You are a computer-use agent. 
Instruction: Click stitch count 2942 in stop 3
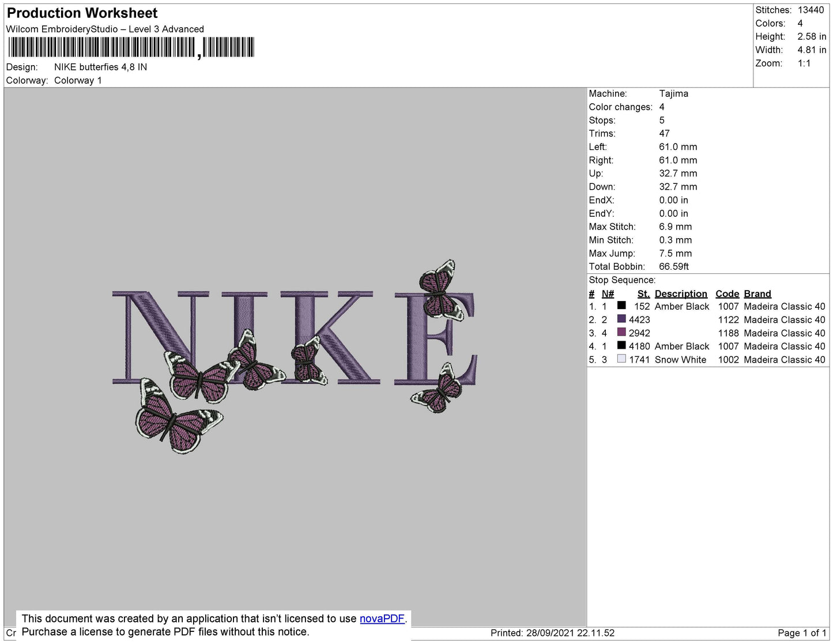click(639, 333)
